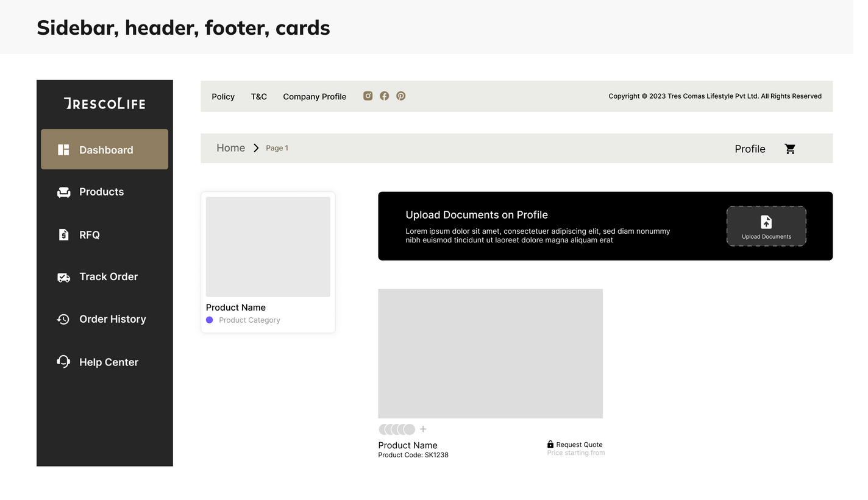This screenshot has width=868, height=500.
Task: Click the upload file icon
Action: point(766,222)
